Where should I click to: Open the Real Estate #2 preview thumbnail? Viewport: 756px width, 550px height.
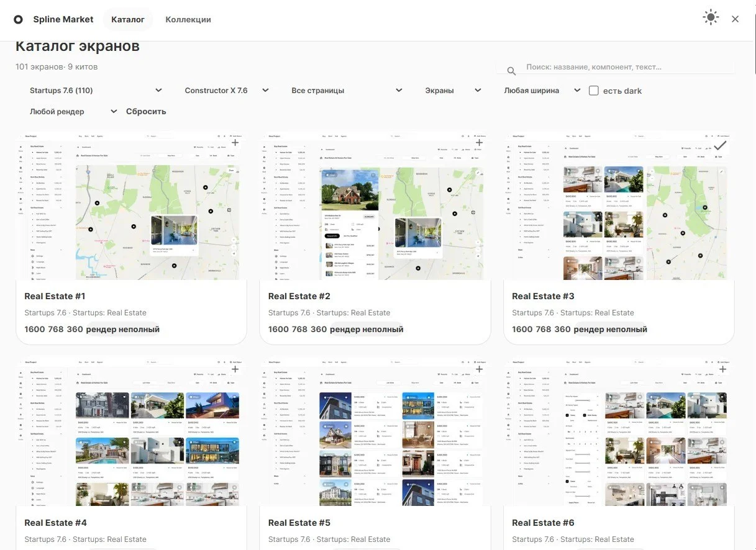(375, 205)
